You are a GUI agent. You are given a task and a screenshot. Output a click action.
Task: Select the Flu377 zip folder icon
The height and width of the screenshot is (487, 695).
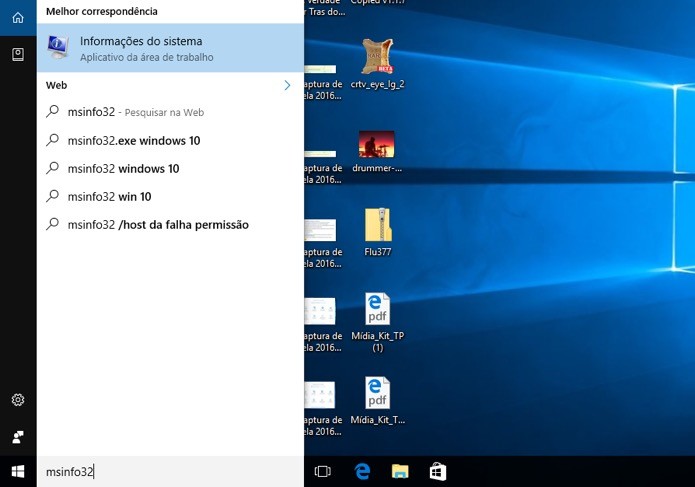click(378, 232)
